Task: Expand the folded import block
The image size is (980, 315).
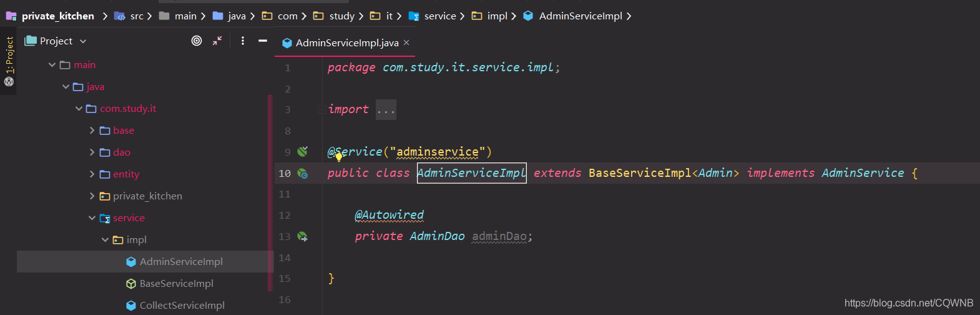Action: (x=386, y=110)
